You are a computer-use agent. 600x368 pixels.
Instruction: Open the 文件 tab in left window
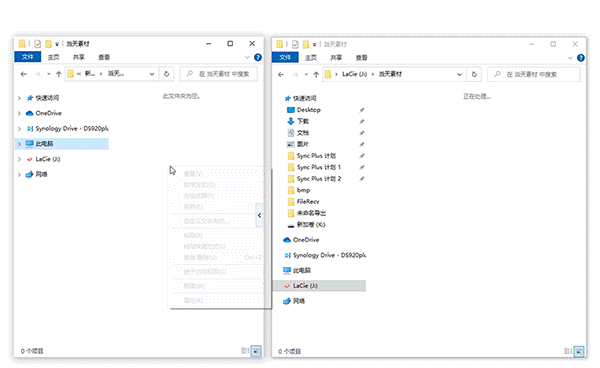28,57
